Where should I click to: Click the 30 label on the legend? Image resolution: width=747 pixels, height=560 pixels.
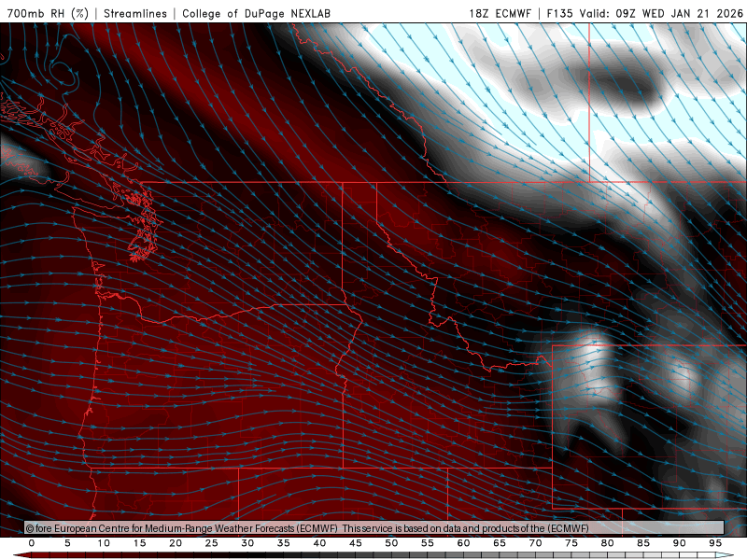pyautogui.click(x=247, y=543)
